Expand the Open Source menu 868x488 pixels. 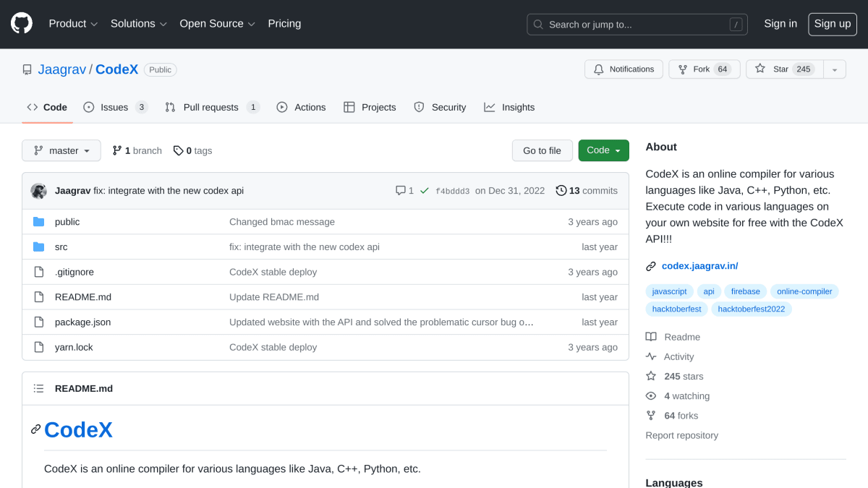click(x=218, y=24)
